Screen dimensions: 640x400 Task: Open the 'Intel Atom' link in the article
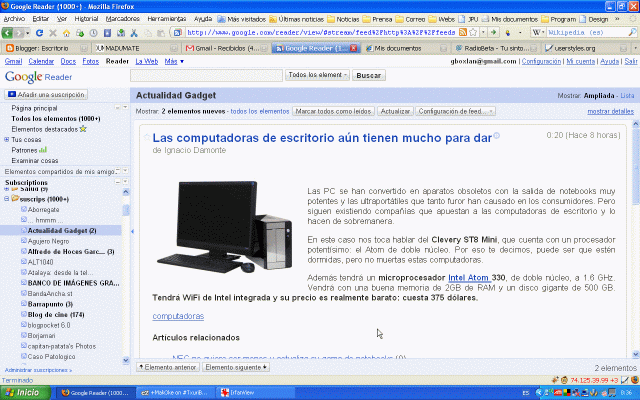point(469,278)
